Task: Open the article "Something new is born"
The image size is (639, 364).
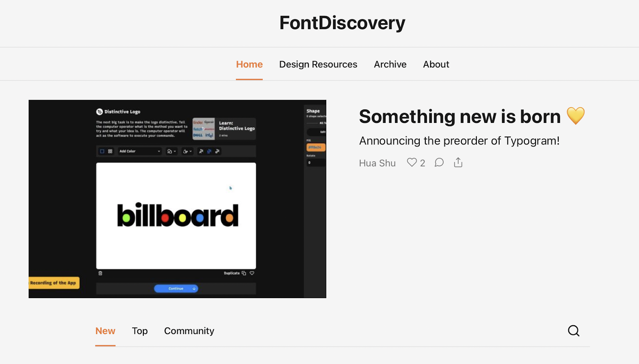Action: click(472, 117)
